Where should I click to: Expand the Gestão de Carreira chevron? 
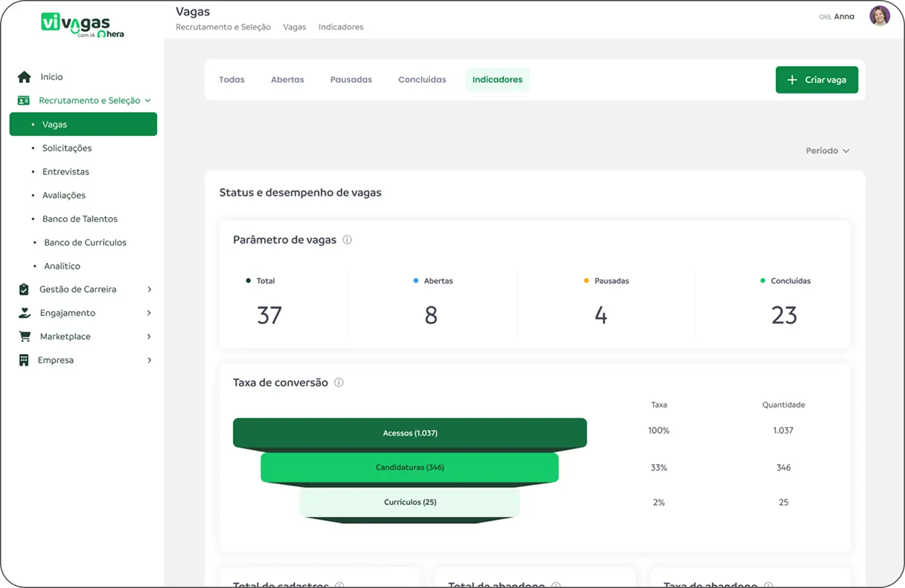(149, 290)
